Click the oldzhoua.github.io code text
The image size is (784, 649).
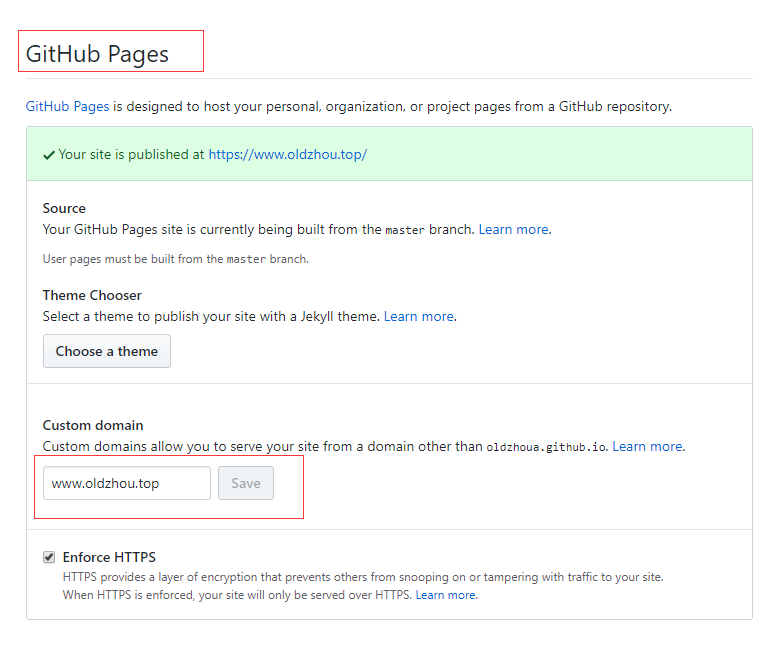click(x=546, y=447)
